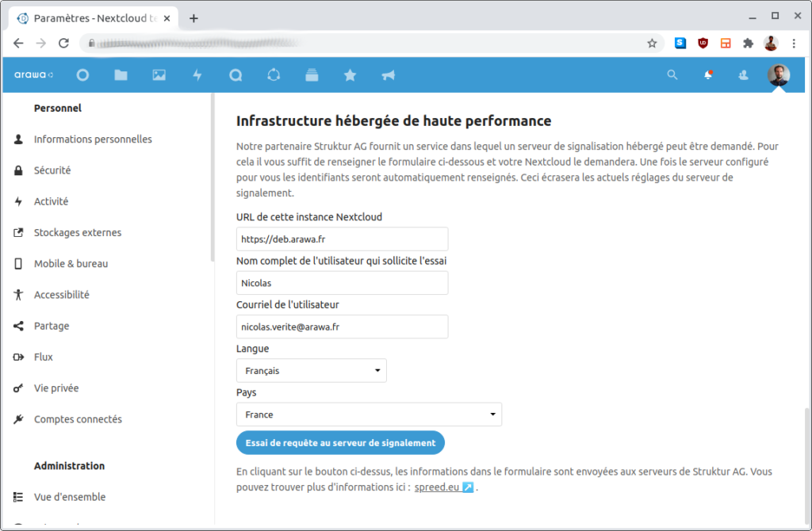Go to Informations personnelles settings
The image size is (812, 531).
93,139
